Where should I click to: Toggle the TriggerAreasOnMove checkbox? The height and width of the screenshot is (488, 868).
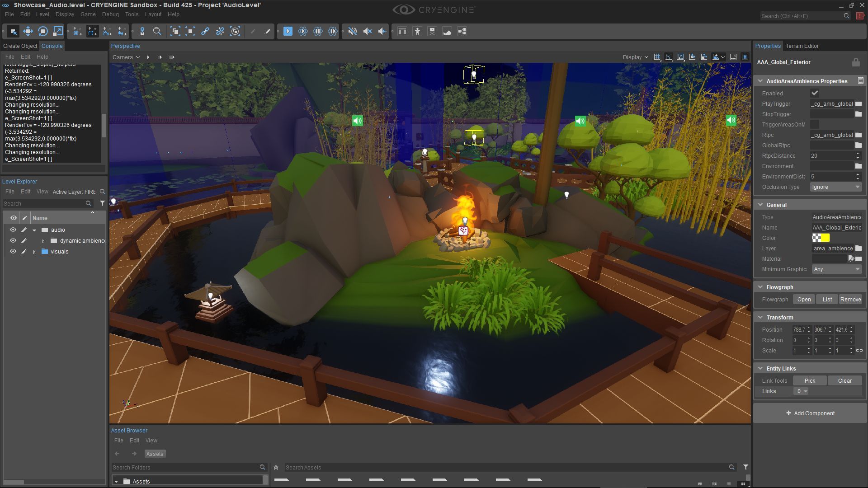point(815,124)
